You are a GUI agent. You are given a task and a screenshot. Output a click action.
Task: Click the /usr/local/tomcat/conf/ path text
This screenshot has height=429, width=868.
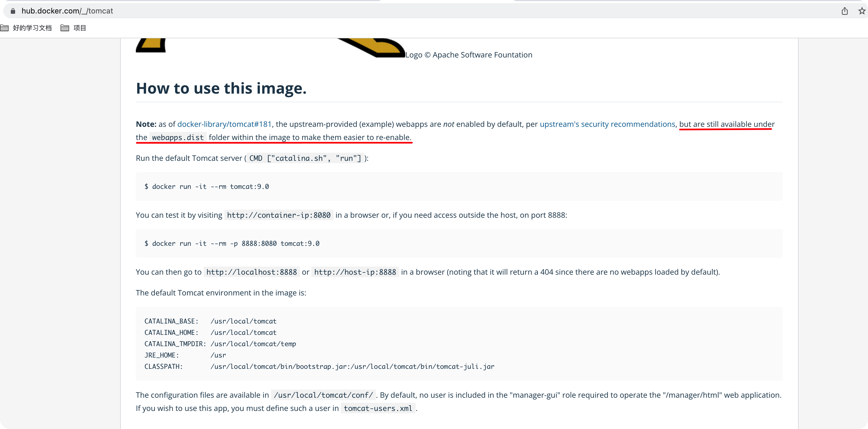(x=323, y=395)
